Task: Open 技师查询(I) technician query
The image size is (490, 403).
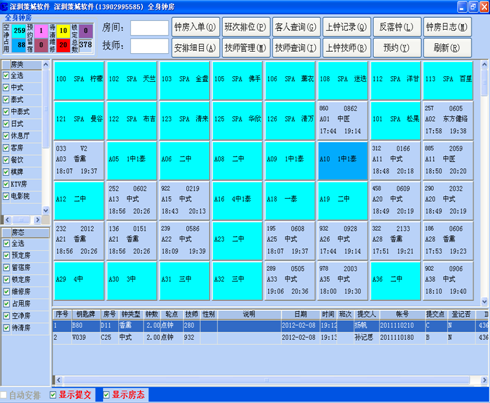Action: tap(296, 48)
